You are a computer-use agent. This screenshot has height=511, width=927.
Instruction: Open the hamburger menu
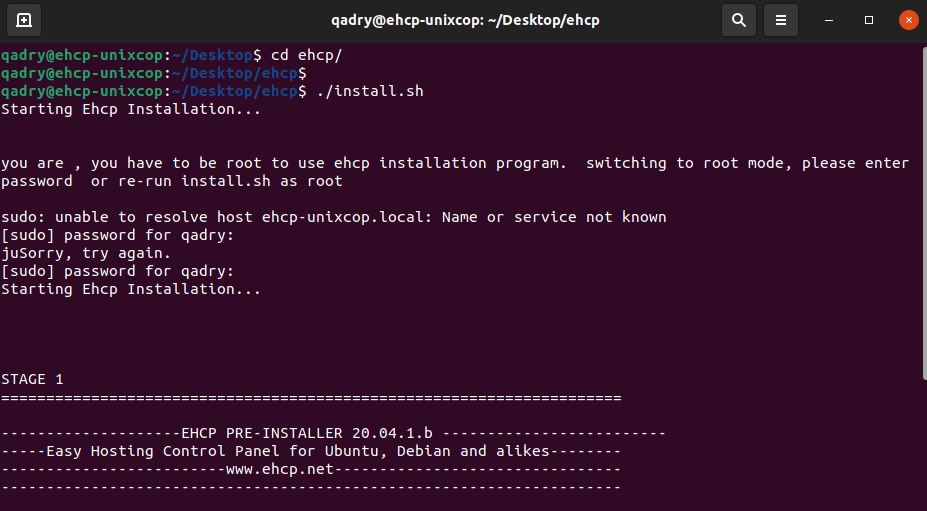pyautogui.click(x=780, y=20)
